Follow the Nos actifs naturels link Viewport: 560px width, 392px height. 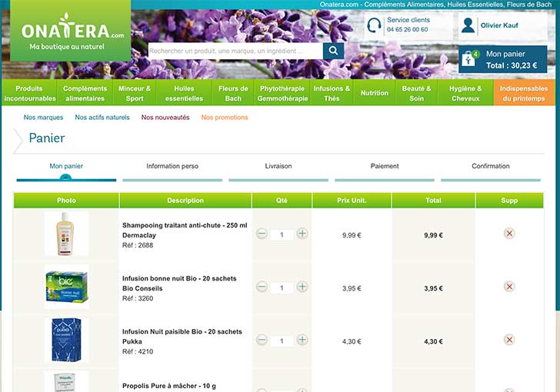[102, 118]
